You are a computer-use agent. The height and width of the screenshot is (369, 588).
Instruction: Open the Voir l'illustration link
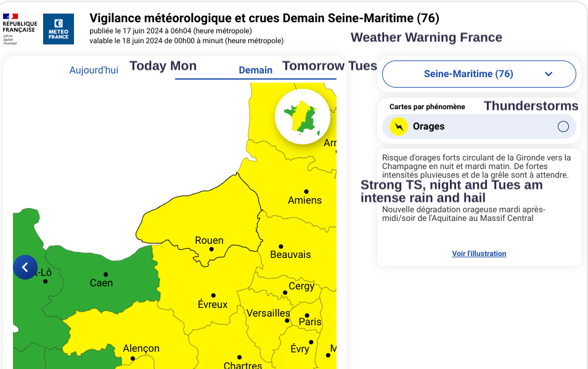coord(479,253)
